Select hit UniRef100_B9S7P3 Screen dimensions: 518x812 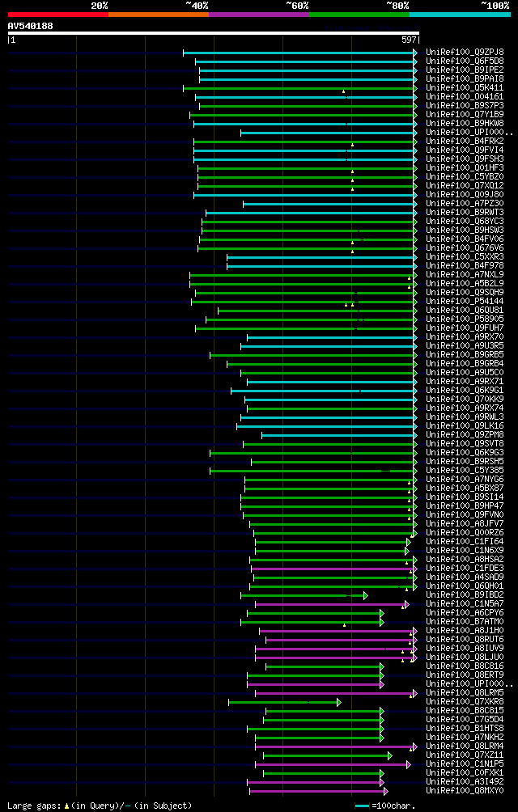(x=465, y=105)
